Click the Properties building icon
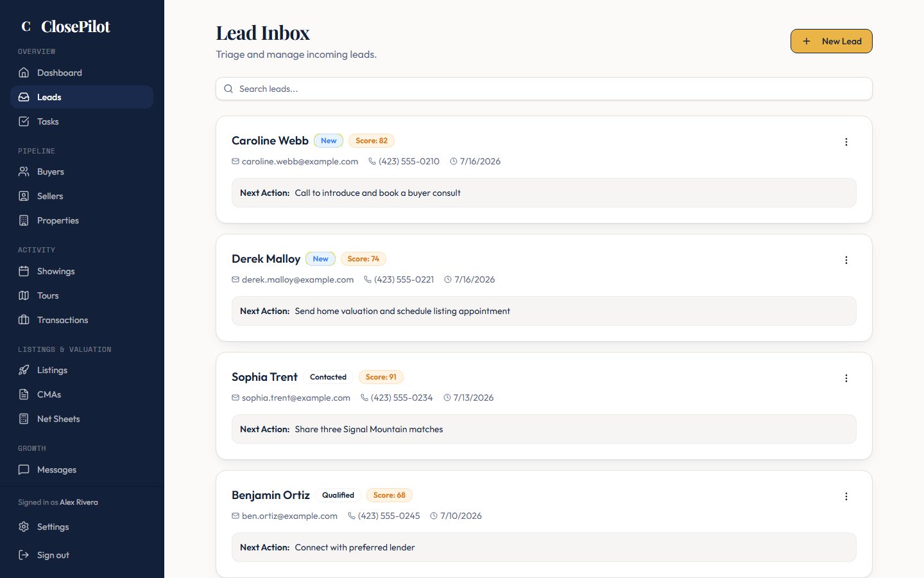Screen dimensions: 924x578 [x=24, y=220]
